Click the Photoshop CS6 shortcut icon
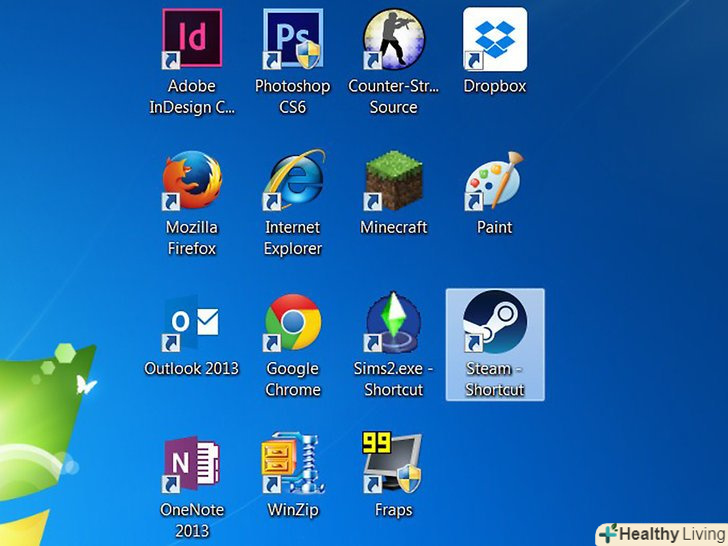This screenshot has height=546, width=728. (x=292, y=39)
